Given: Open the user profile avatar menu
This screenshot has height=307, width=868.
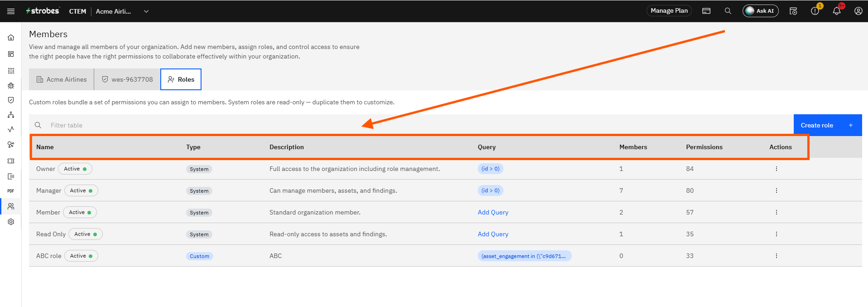Looking at the screenshot, I should tap(858, 11).
